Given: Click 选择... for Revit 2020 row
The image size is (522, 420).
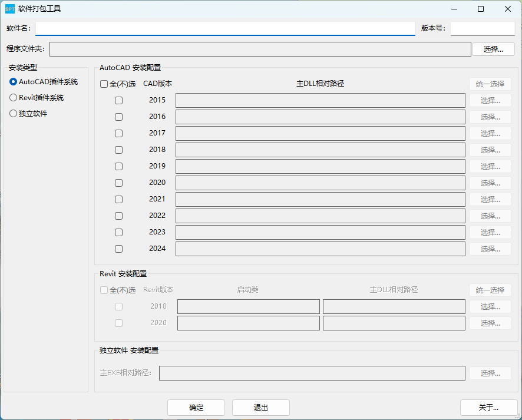Looking at the screenshot, I should point(490,323).
